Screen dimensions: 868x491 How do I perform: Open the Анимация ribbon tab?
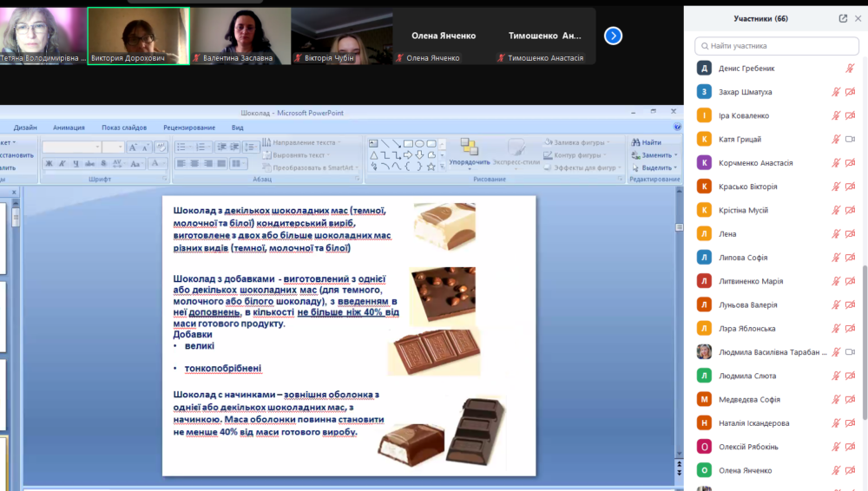coord(69,128)
